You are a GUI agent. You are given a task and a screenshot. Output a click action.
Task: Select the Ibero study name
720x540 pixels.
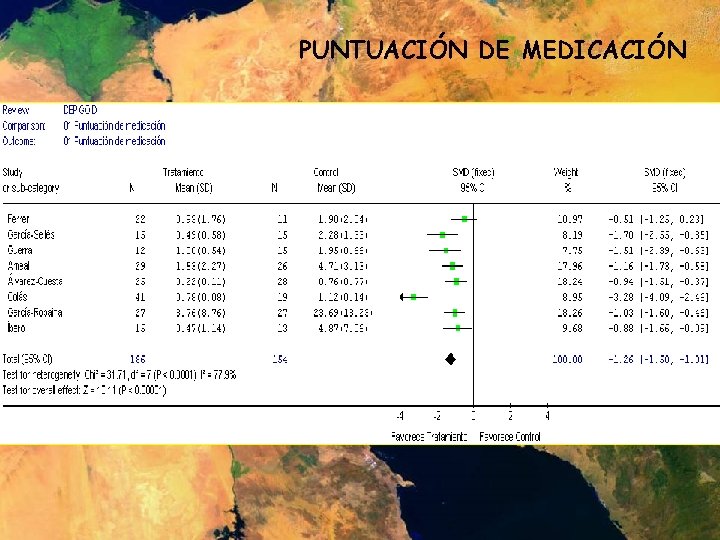[x=16, y=328]
